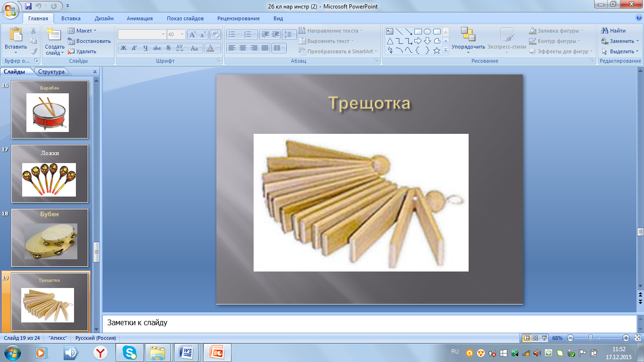Image resolution: width=644 pixels, height=362 pixels.
Task: Click the Undo arrow in quick access
Action: pos(40,6)
